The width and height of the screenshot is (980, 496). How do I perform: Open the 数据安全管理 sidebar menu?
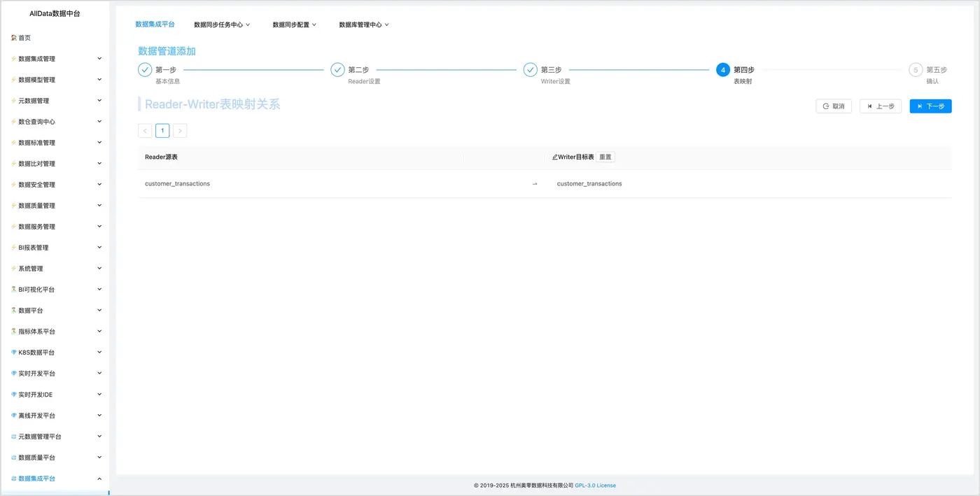coord(55,185)
